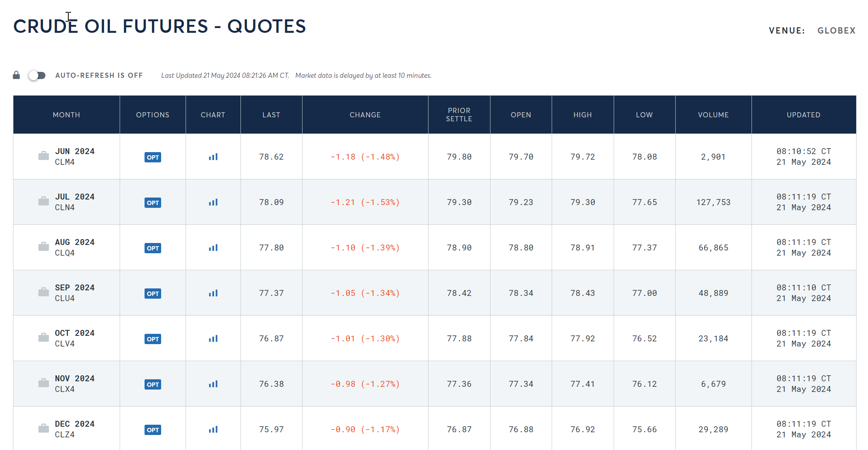Click the AUTO-REFRESH IS OFF label
The image size is (868, 450).
click(x=99, y=75)
